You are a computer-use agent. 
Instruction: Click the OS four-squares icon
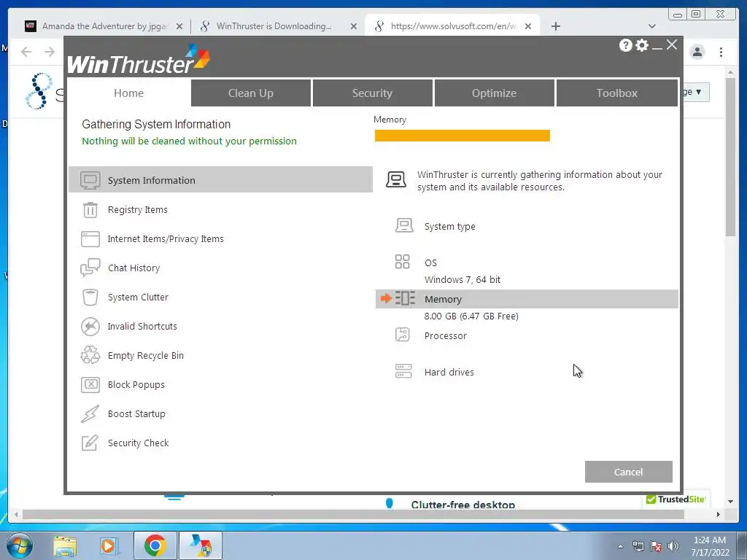pos(402,262)
